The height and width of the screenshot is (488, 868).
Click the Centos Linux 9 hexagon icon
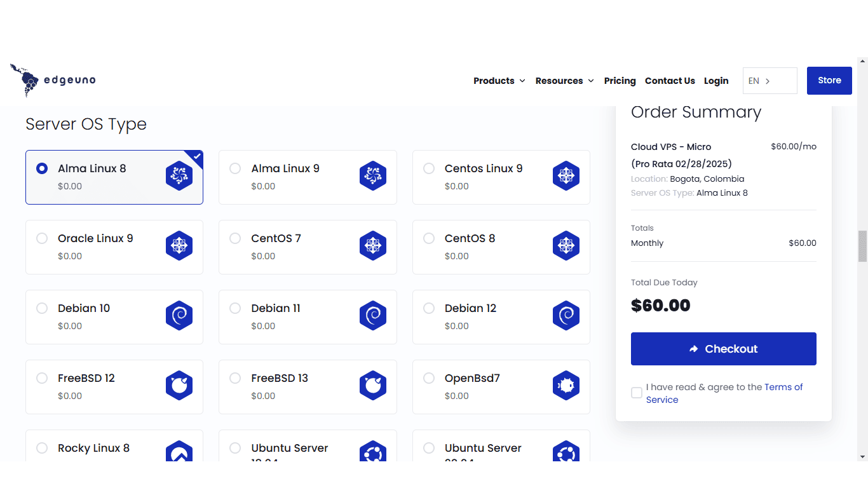566,176
